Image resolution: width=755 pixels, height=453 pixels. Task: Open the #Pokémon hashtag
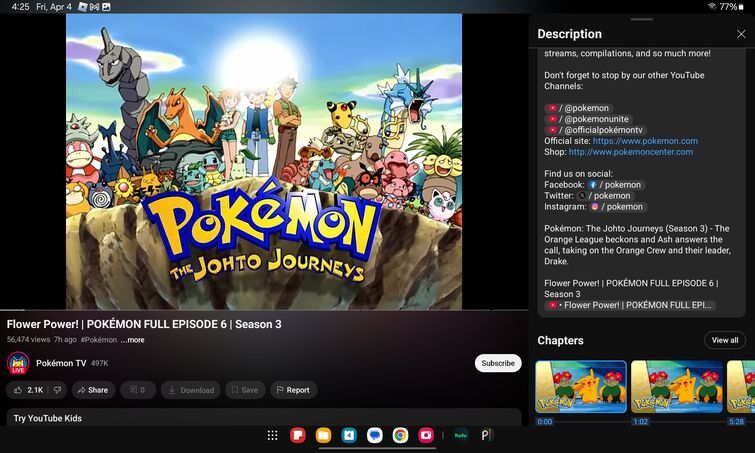[99, 340]
